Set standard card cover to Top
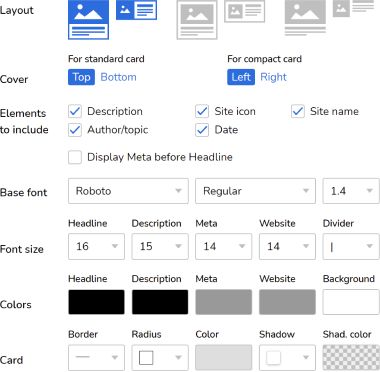 click(81, 77)
